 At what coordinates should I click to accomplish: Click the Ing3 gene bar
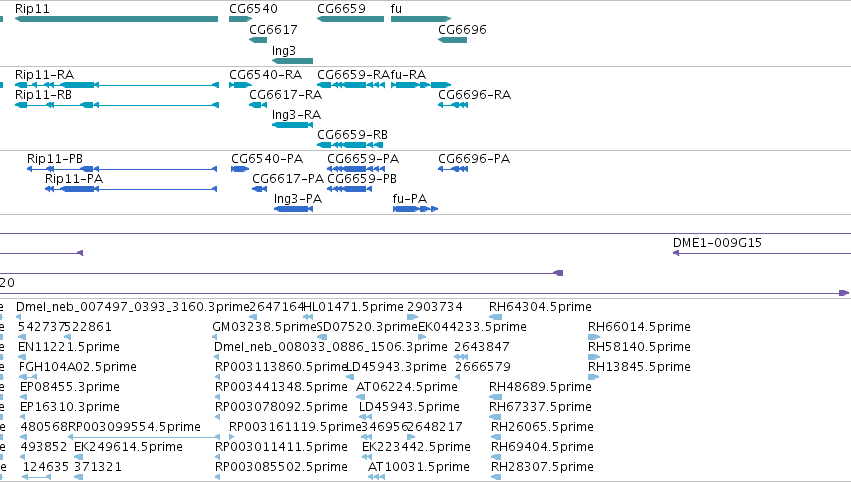[x=293, y=61]
